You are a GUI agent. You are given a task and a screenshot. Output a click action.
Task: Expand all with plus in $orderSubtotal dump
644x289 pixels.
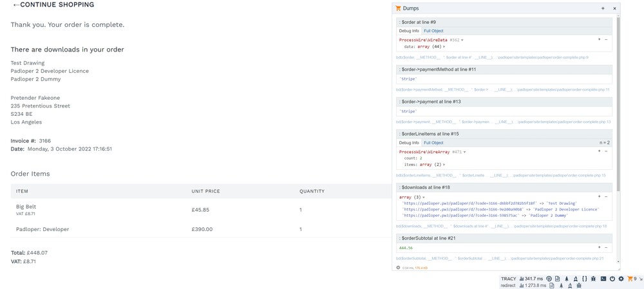tap(599, 248)
